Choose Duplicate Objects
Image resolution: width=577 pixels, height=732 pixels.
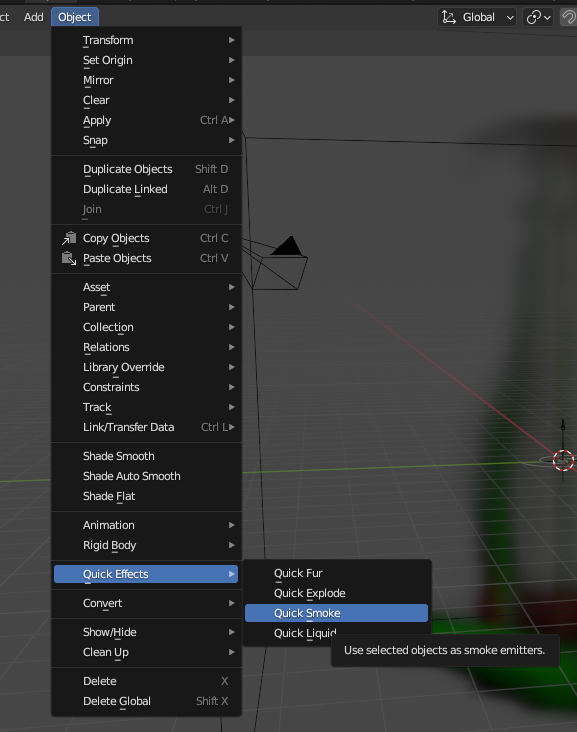click(x=146, y=169)
